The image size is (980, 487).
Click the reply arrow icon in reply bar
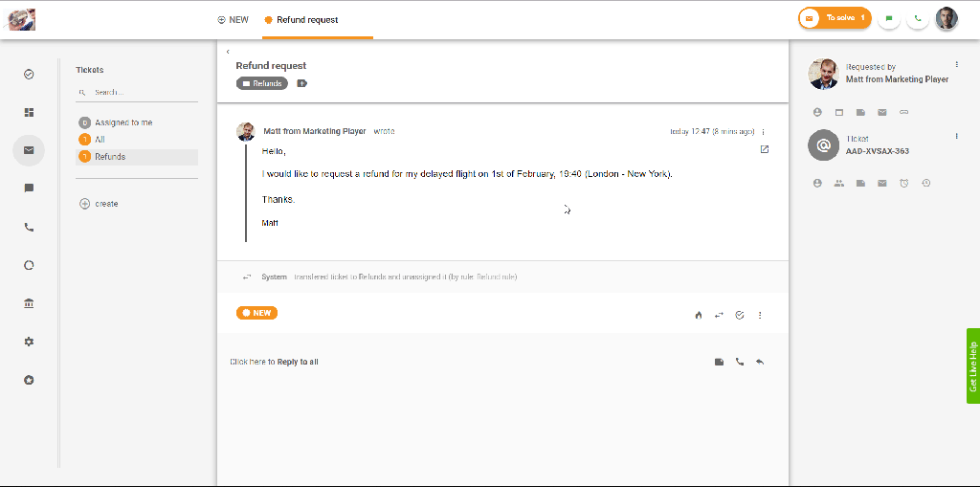(x=760, y=362)
